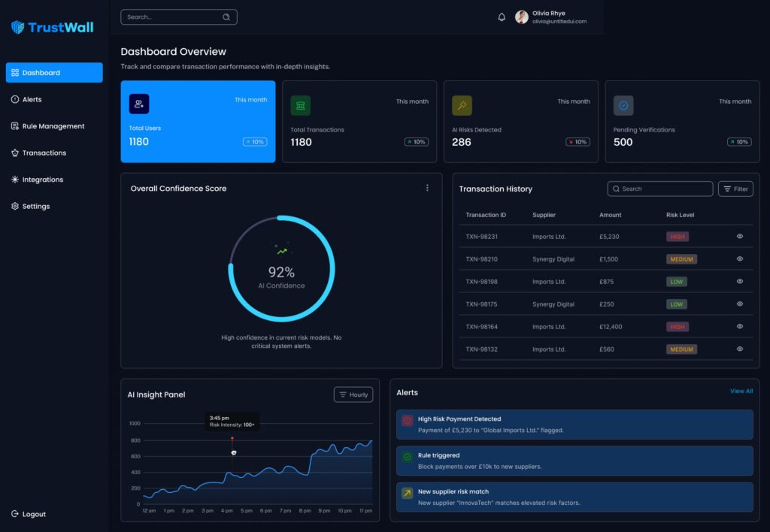
Task: View details of transaction TXN-98231
Action: click(739, 237)
